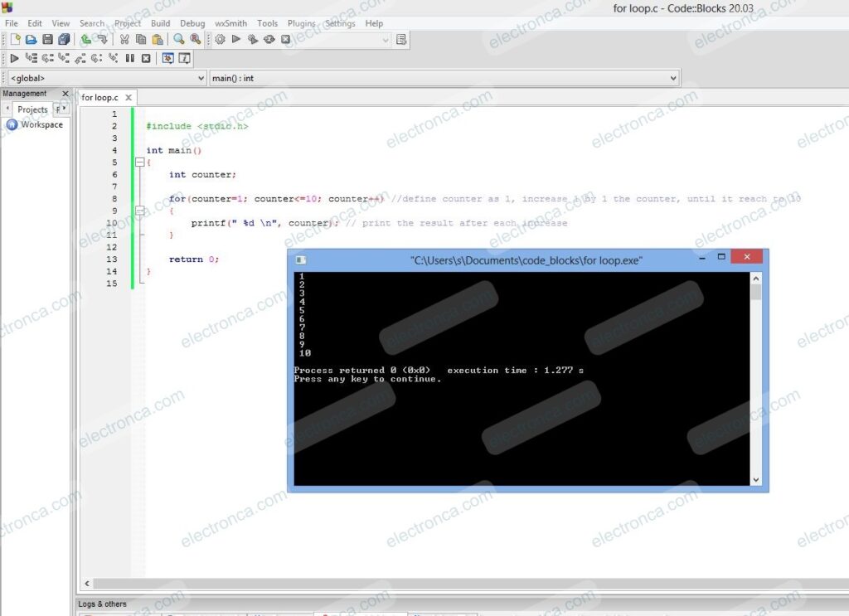Click the Save file floppy icon
The height and width of the screenshot is (616, 849).
coord(47,39)
